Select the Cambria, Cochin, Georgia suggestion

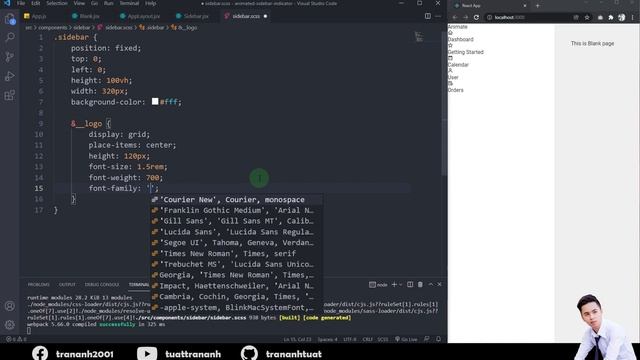click(236, 297)
